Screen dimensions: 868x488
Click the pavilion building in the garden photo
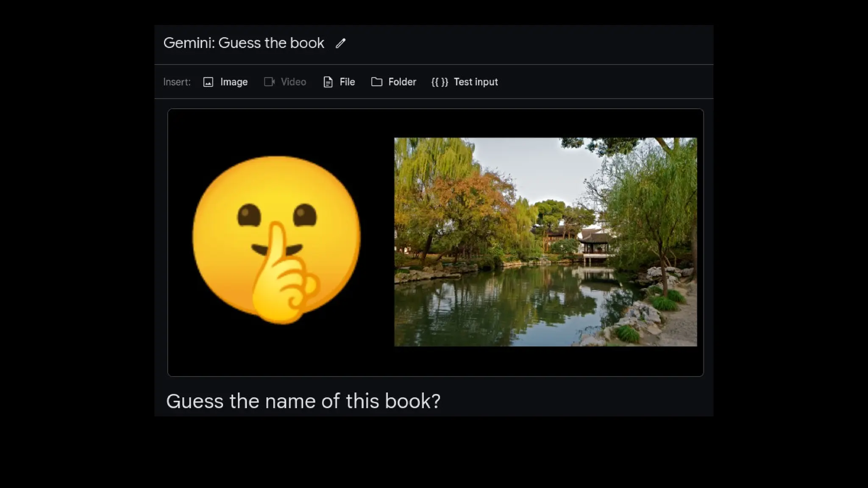coord(595,245)
